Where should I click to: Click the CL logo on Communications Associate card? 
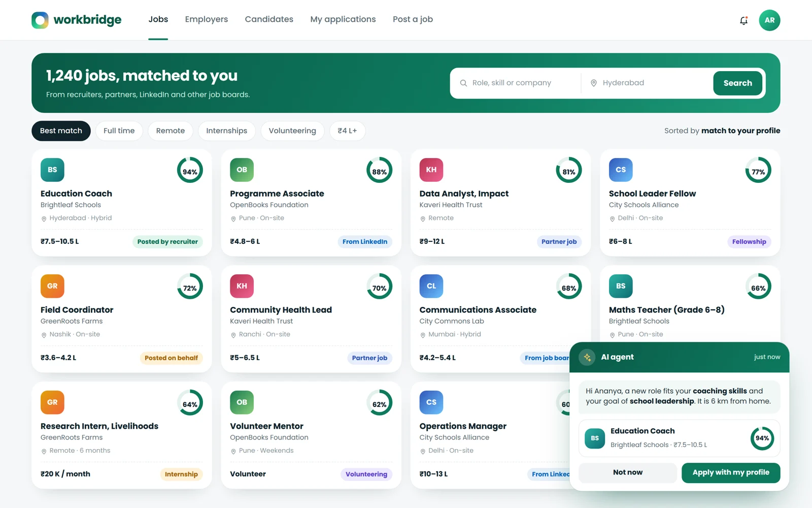click(x=431, y=286)
